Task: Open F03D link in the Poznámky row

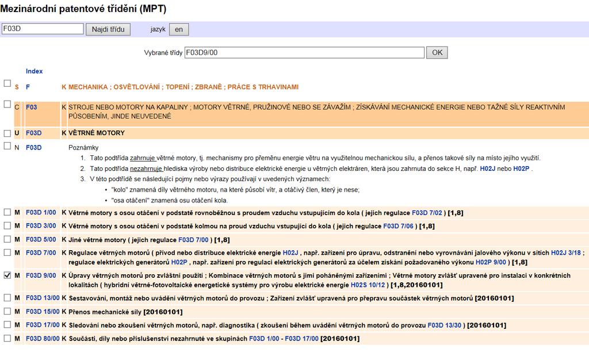Action: click(34, 148)
